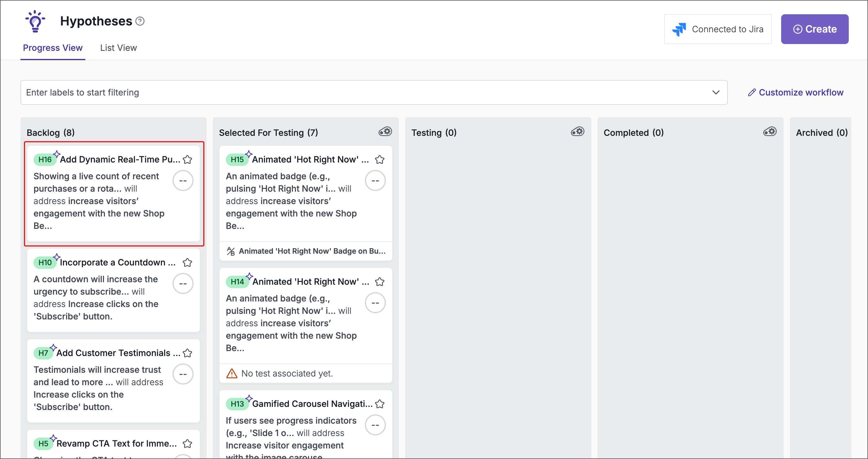Open the H15 Animated 'Hot Right Now' title
Image resolution: width=868 pixels, height=459 pixels.
[311, 159]
